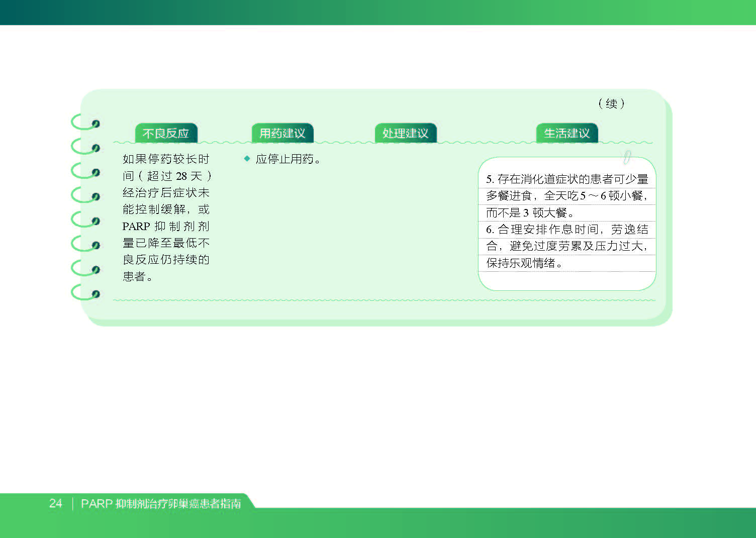This screenshot has height=538, width=756.
Task: Open the 处理建议 tab header
Action: 405,133
